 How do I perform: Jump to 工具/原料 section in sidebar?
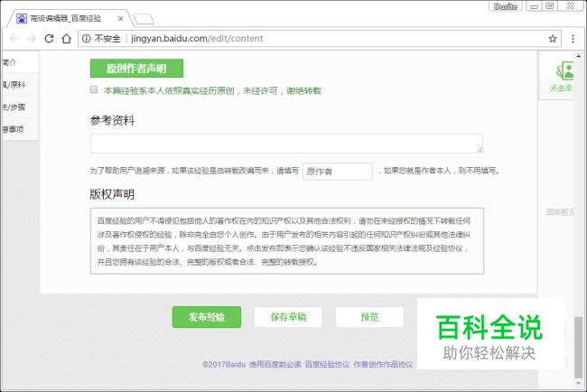(20, 85)
